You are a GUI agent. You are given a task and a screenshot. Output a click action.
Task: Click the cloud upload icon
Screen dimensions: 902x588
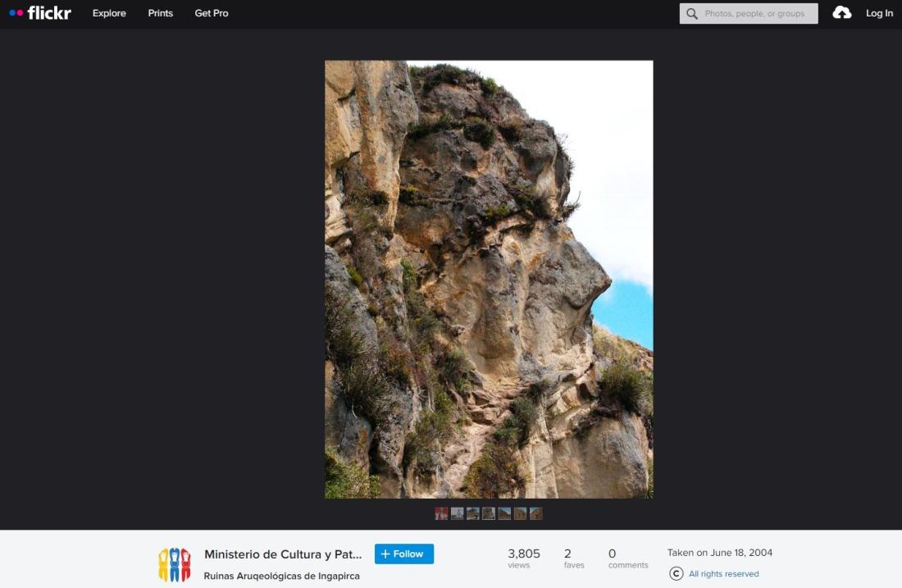tap(841, 12)
